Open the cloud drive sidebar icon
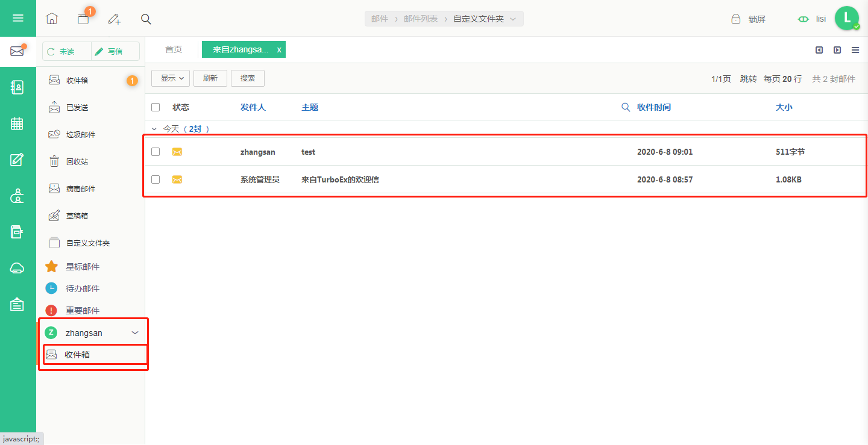The height and width of the screenshot is (445, 868). pos(17,269)
